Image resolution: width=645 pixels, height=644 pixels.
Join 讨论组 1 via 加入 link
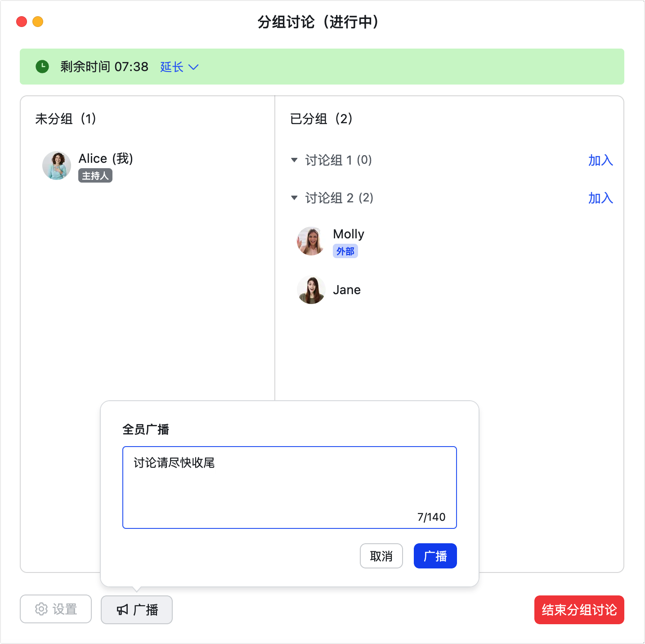point(601,160)
